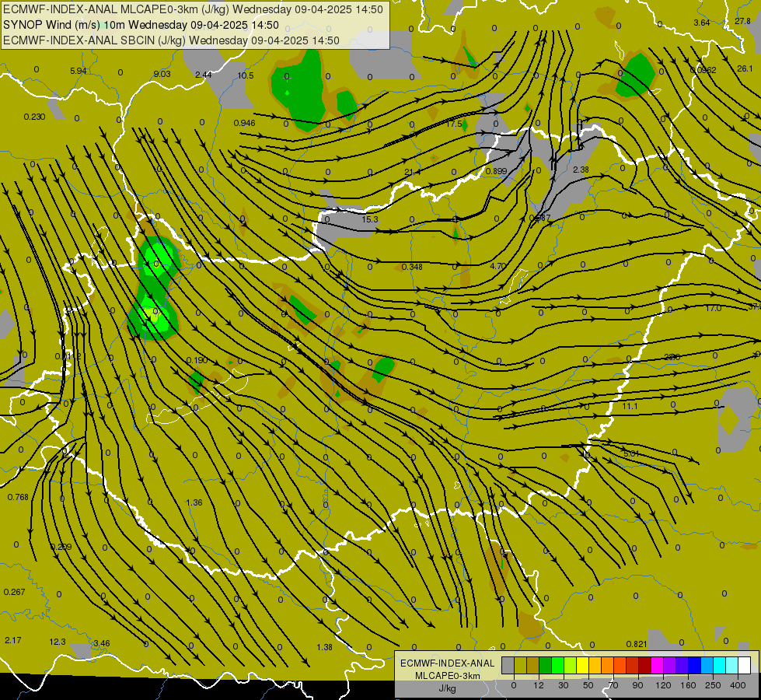Viewport: 761px width, 700px height.
Task: Click the legend title 'MLCAPE0-3km'
Action: (x=447, y=676)
